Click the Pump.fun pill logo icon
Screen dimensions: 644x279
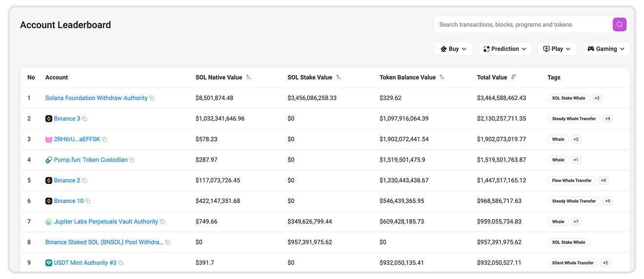pos(49,160)
